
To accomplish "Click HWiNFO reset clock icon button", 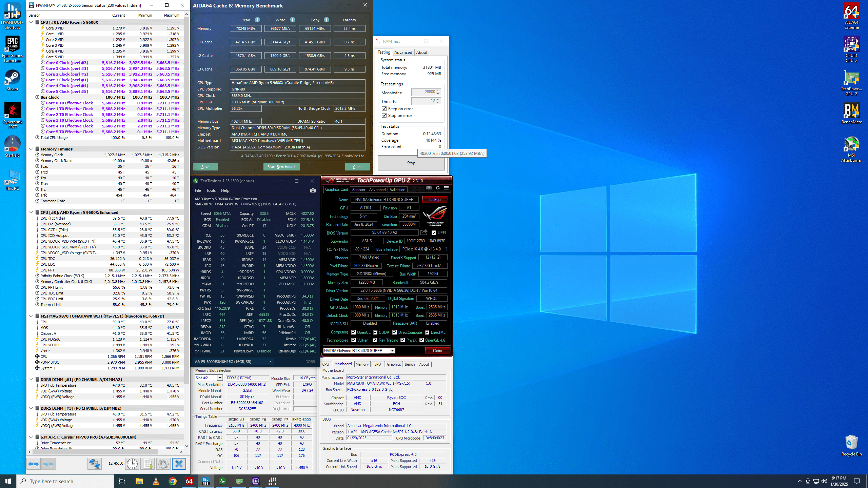I will [132, 464].
